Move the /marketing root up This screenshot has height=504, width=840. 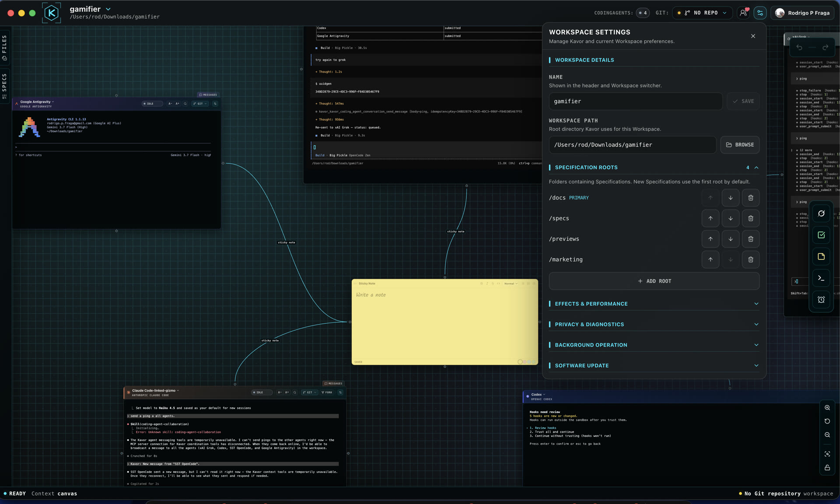[710, 259]
